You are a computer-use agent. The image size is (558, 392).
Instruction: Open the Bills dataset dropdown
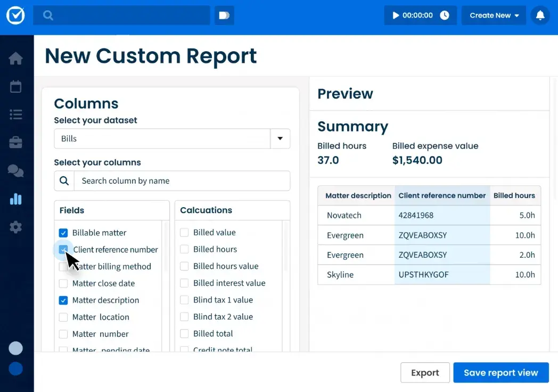tap(280, 138)
